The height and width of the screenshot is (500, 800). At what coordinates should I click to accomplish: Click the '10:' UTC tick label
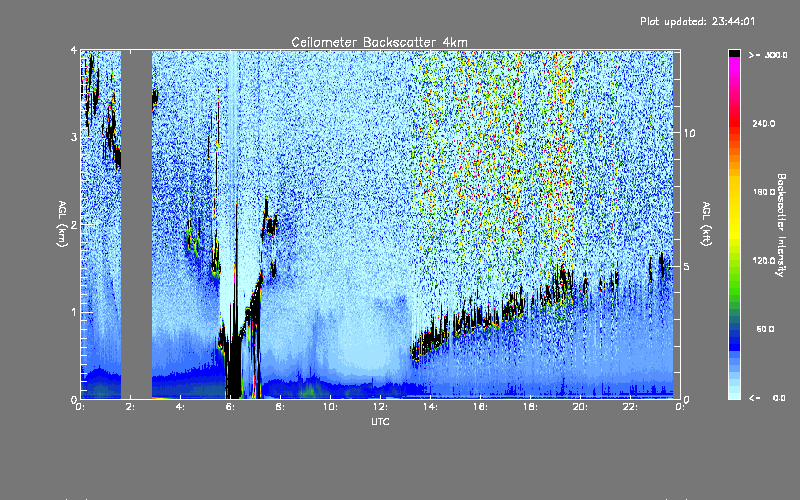[x=331, y=407]
